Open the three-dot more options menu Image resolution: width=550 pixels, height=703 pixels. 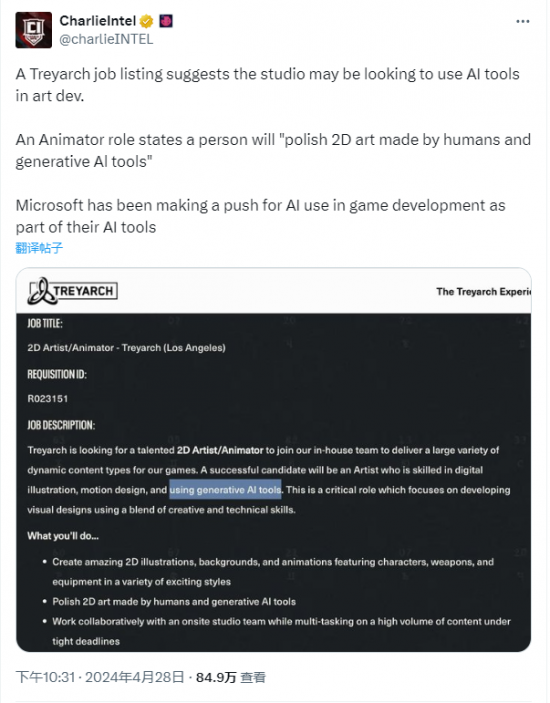(522, 21)
